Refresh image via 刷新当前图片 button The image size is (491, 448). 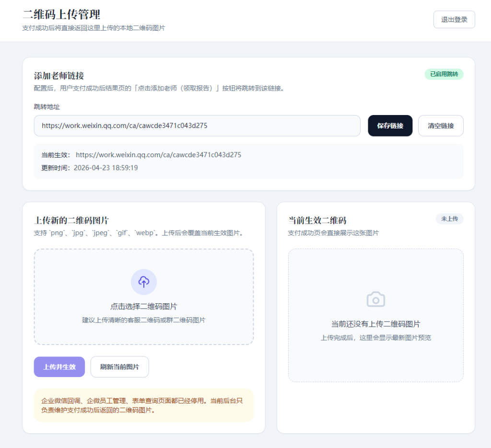pyautogui.click(x=119, y=367)
